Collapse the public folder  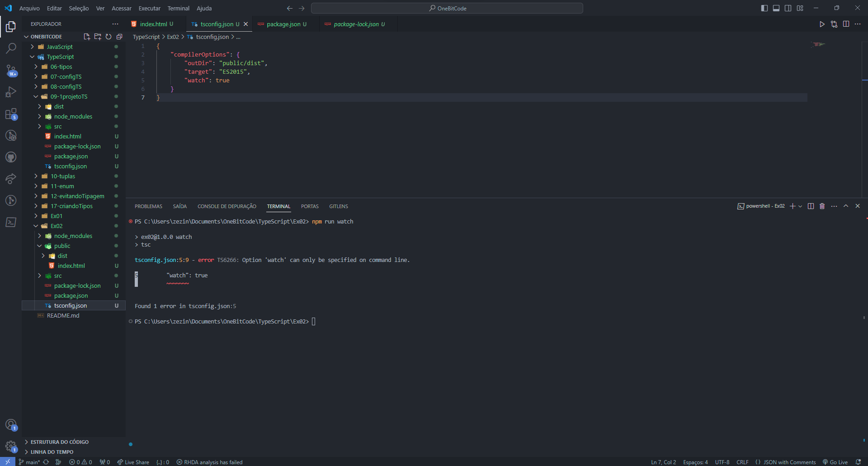(62, 246)
